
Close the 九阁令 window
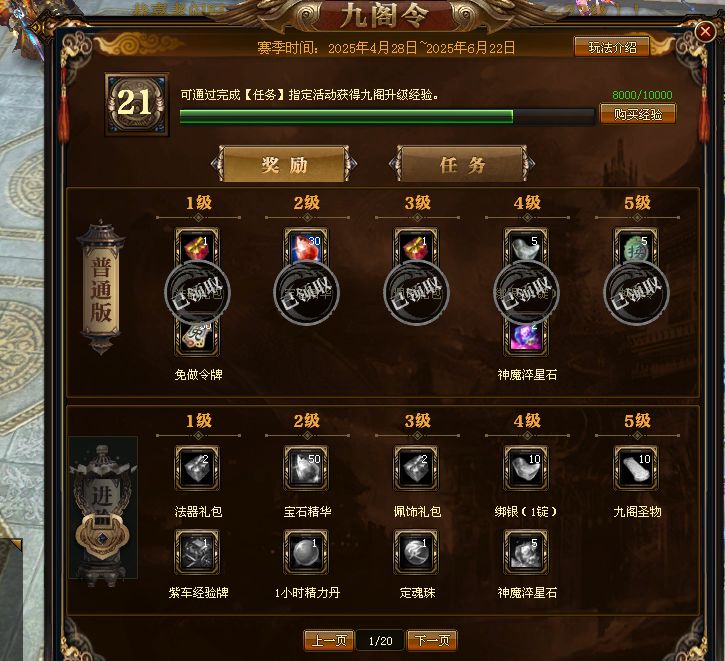705,32
